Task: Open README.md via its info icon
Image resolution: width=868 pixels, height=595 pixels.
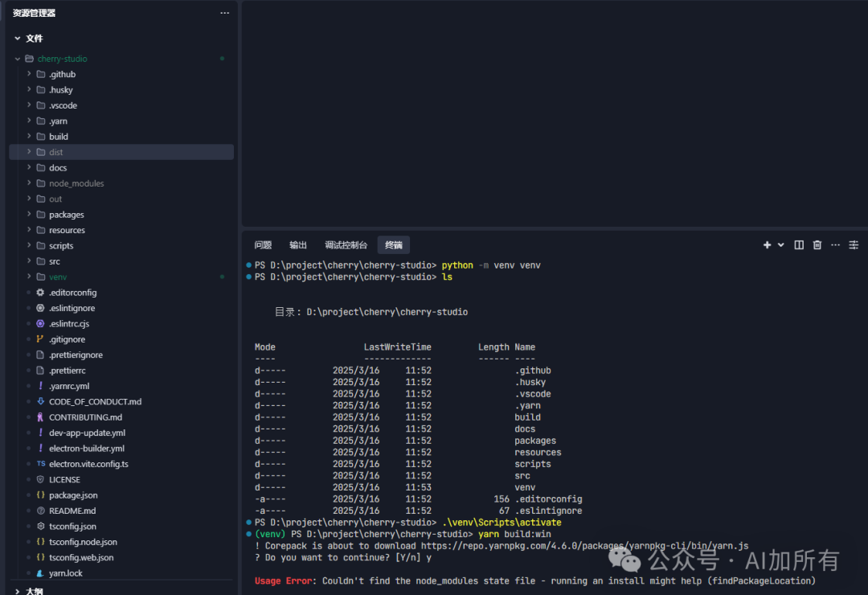Action: pos(40,511)
